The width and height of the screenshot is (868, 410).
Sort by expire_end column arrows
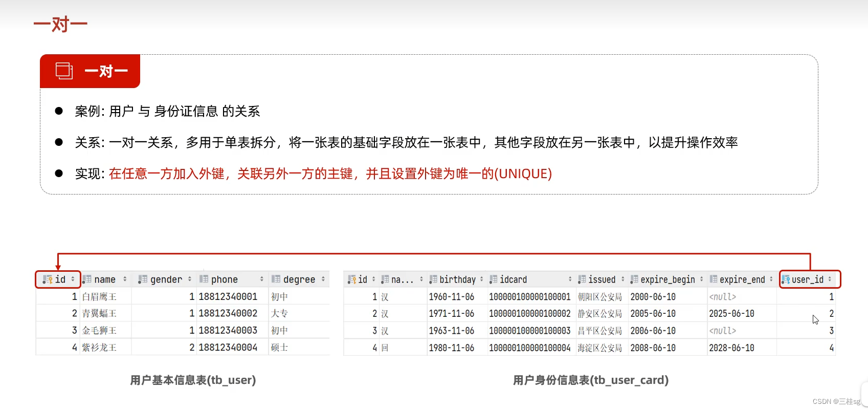click(x=771, y=279)
